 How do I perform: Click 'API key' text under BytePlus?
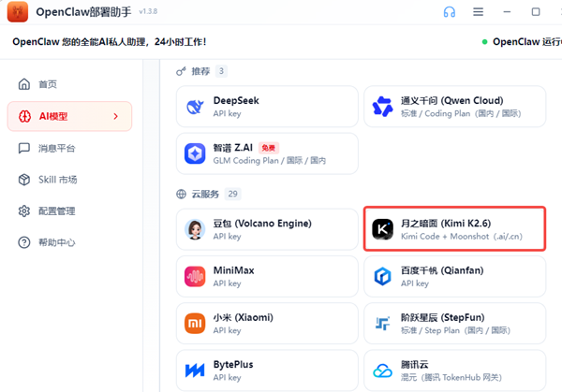coord(228,377)
